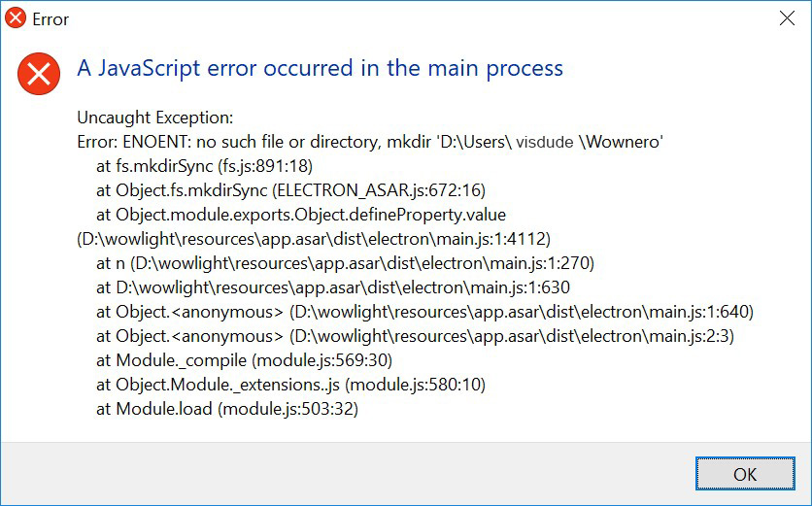Click the OK button
The width and height of the screenshot is (812, 506).
(x=745, y=473)
